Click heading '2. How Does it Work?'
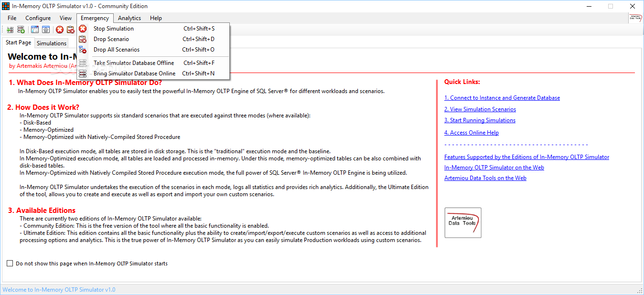This screenshot has width=644, height=295. [43, 107]
